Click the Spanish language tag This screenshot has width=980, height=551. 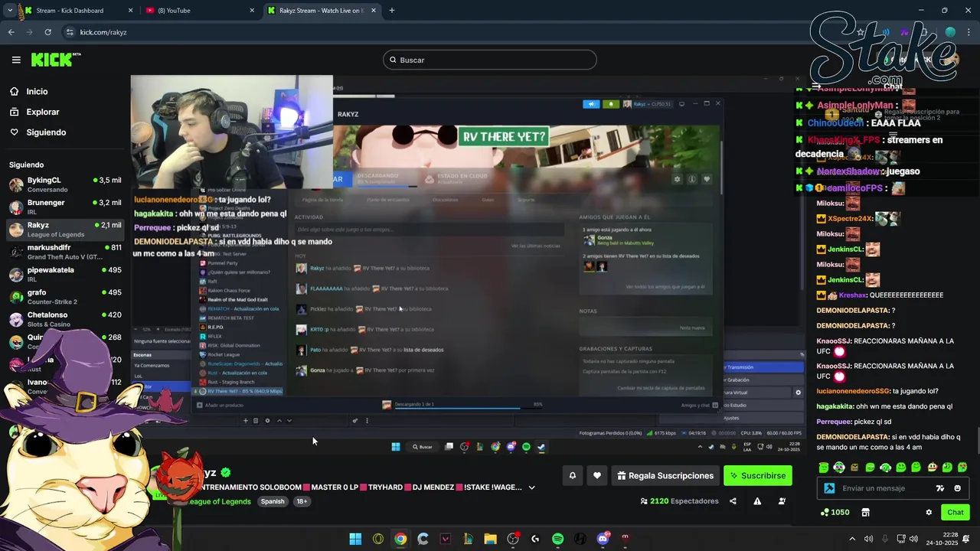(273, 501)
